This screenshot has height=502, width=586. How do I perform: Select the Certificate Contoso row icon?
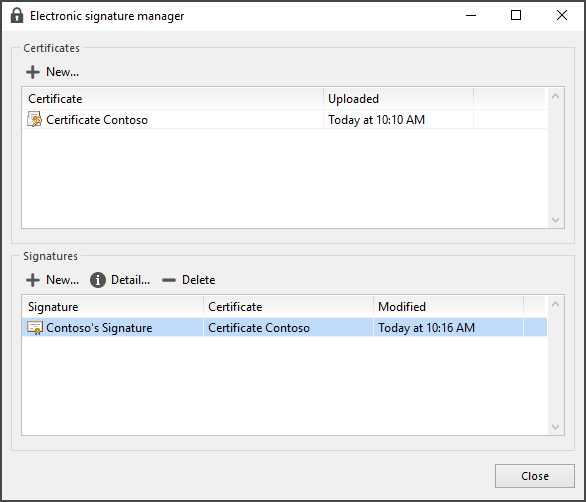point(34,120)
